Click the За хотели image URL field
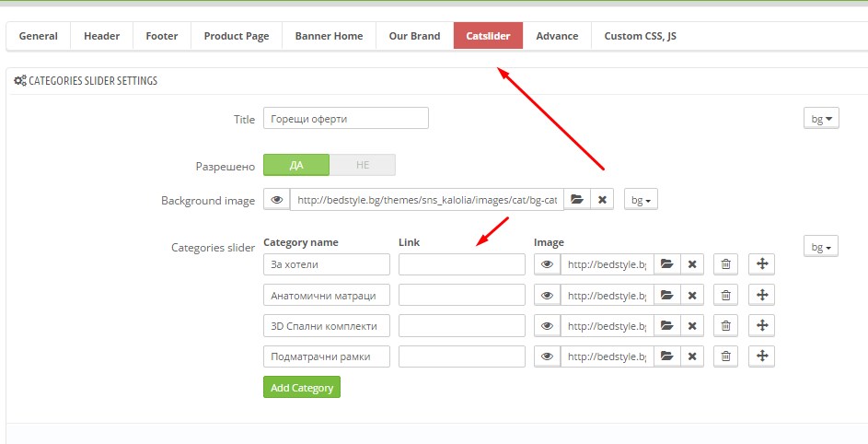Viewport: 868px width, 444px height. [x=608, y=264]
